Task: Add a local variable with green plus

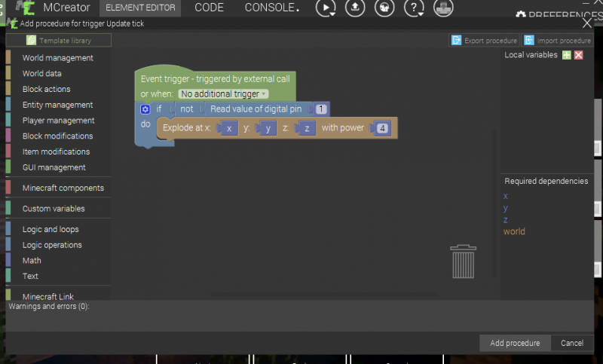Action: (x=567, y=55)
